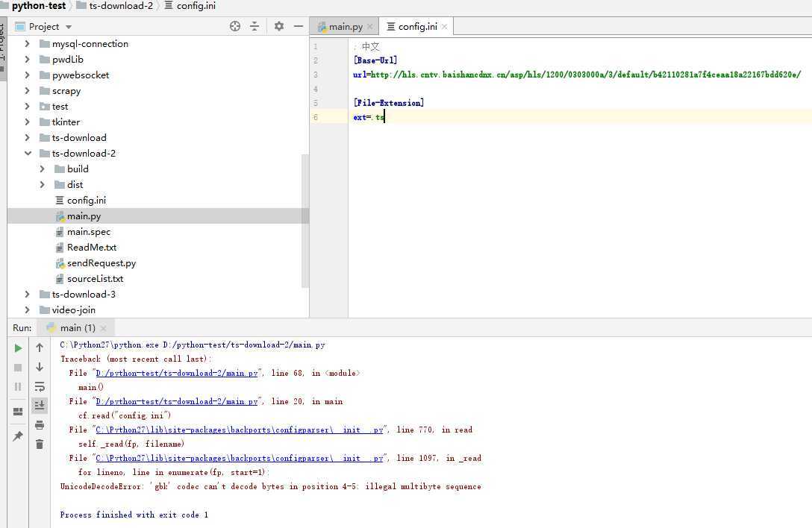The width and height of the screenshot is (812, 528).
Task: Click line number 4 in the gutter
Action: [x=316, y=89]
